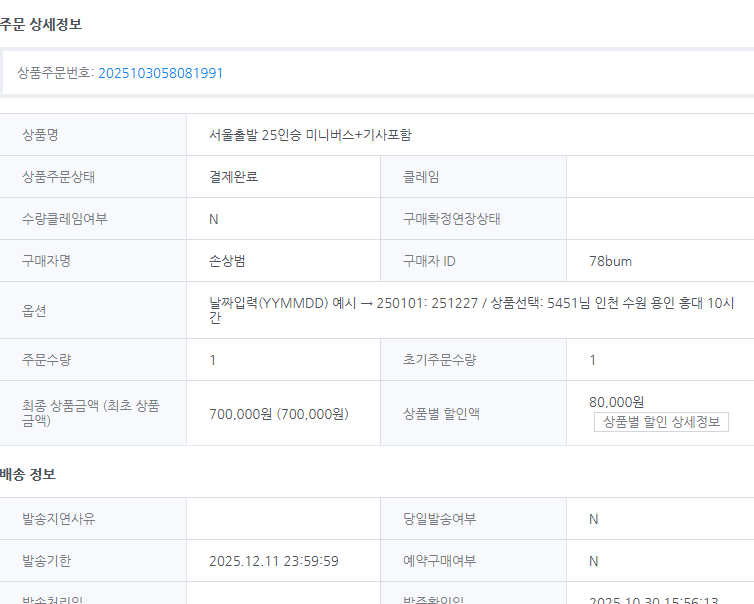Select the 클레임 label cell
This screenshot has height=604, width=754.
click(x=421, y=177)
